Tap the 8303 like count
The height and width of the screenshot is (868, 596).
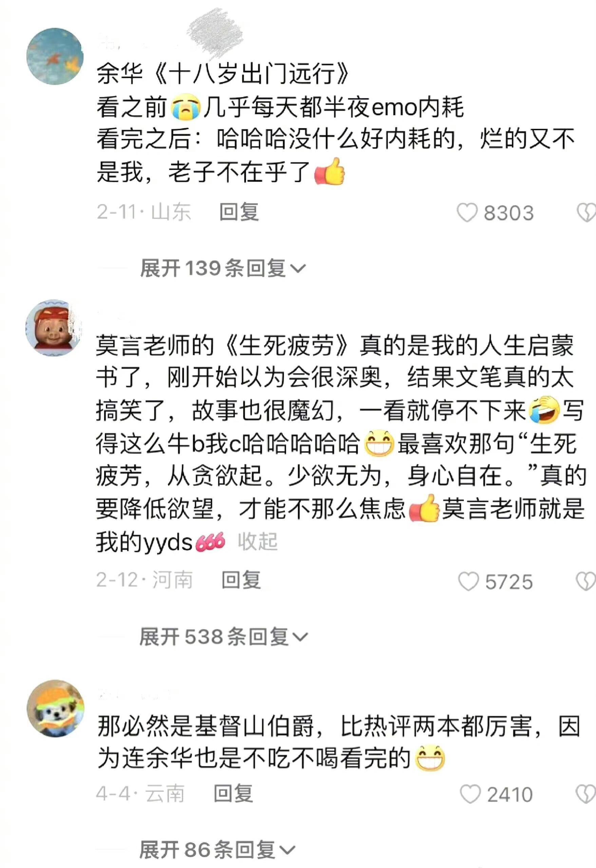pos(508,213)
